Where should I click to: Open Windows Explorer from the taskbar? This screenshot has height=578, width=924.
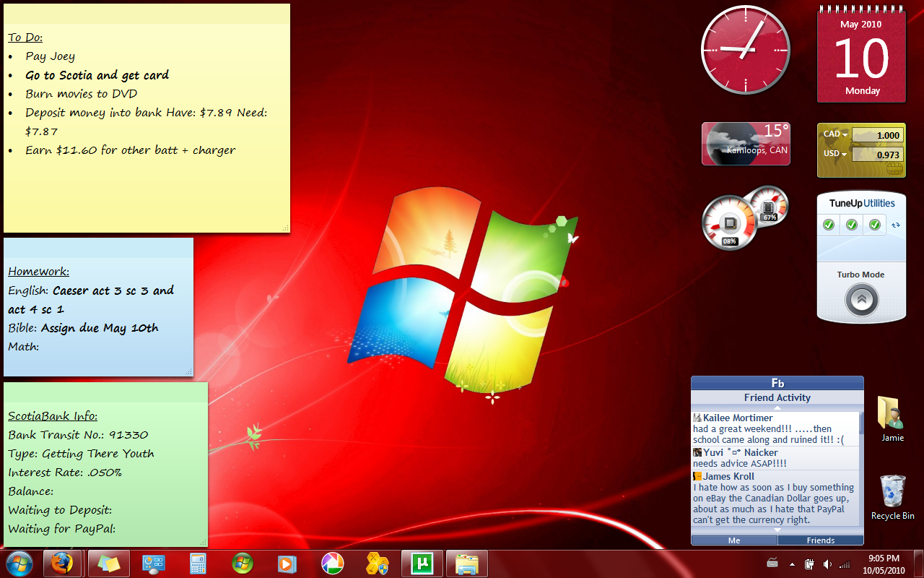pyautogui.click(x=466, y=563)
